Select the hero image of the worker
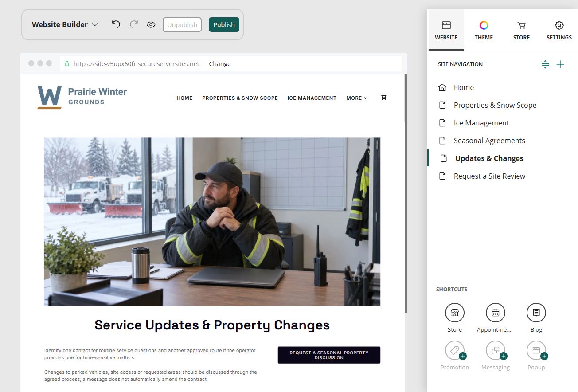Image resolution: width=578 pixels, height=392 pixels. point(212,222)
